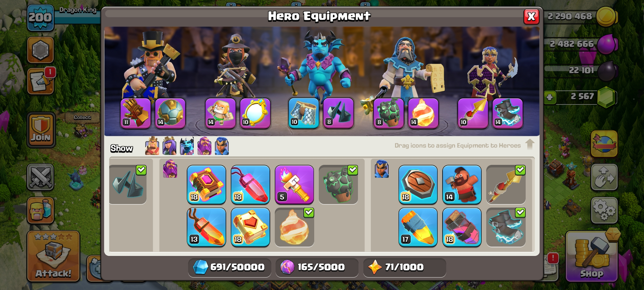Add gems with the green plus button
Screen dimensions: 644x290
[x=550, y=97]
